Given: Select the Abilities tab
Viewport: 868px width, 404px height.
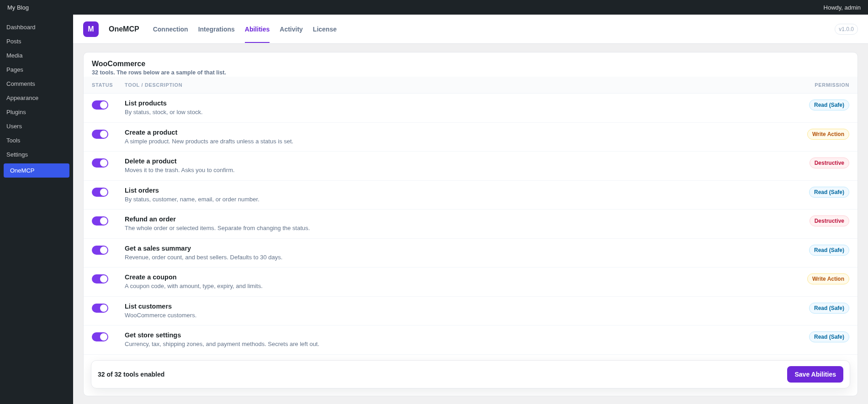Looking at the screenshot, I should (257, 29).
